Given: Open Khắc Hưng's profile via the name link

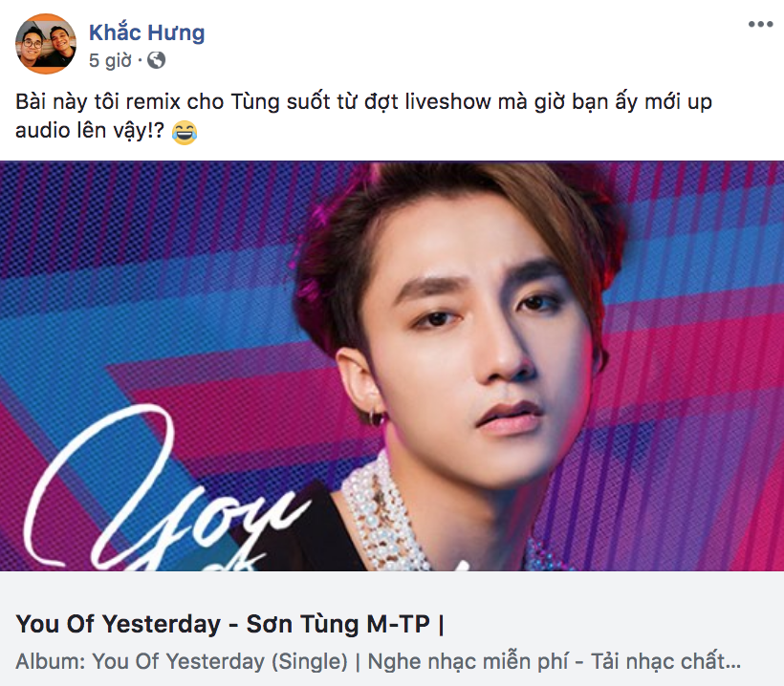Looking at the screenshot, I should pos(148,32).
